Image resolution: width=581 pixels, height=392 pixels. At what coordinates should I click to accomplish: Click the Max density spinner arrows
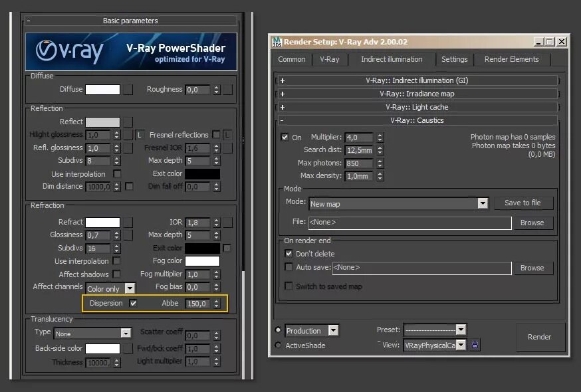pyautogui.click(x=380, y=176)
